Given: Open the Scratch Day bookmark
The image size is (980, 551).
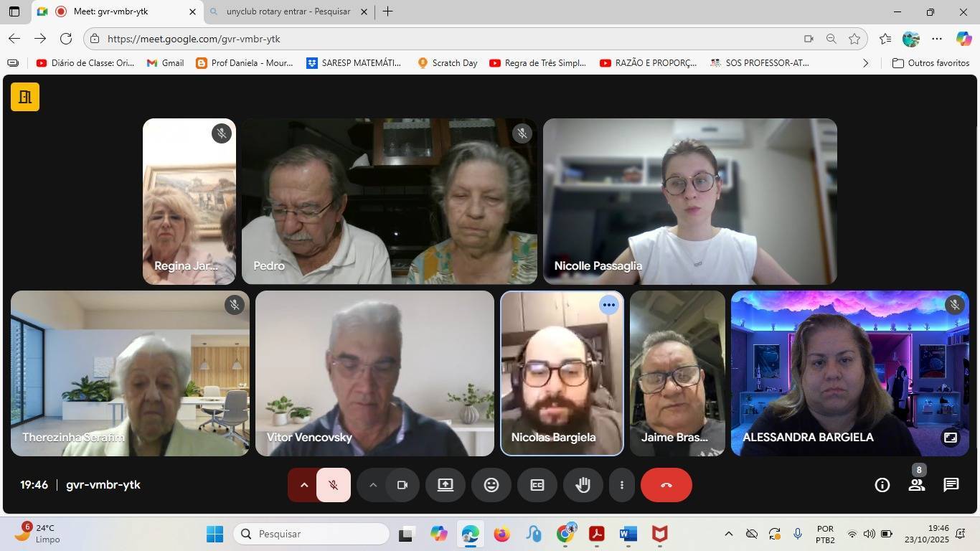Looking at the screenshot, I should pos(447,63).
